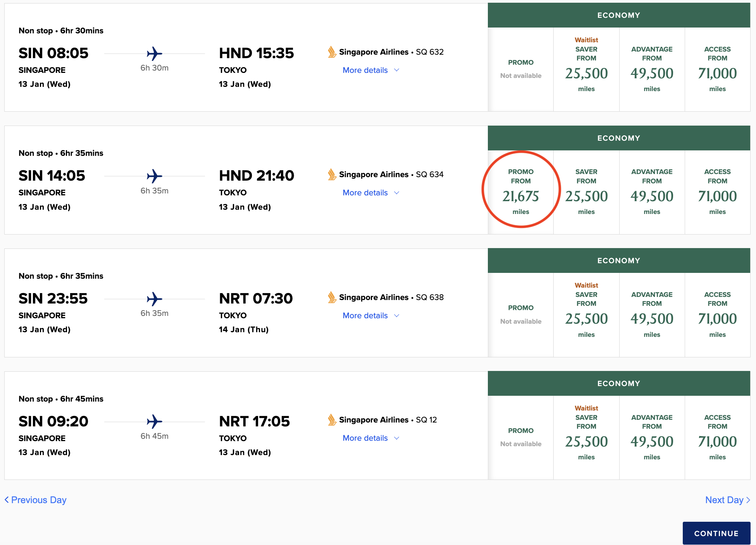Click the HND 21:40 arrival time
Screen dimensions: 756x545
pyautogui.click(x=257, y=176)
